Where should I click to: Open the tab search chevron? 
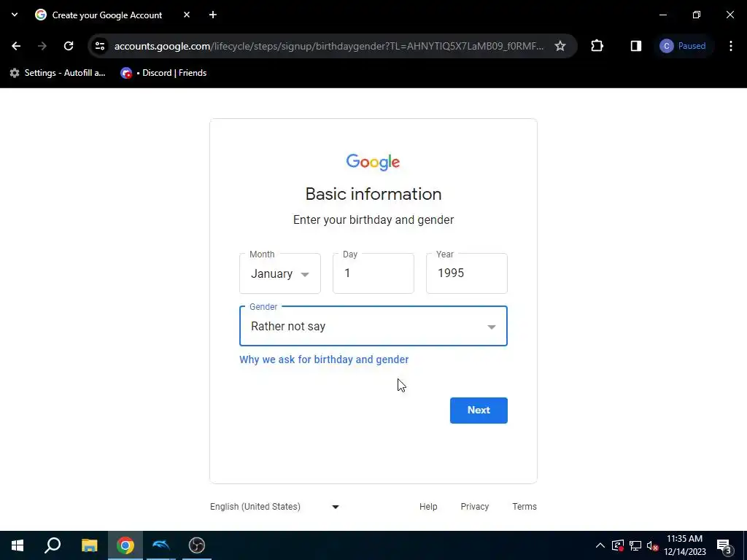(x=15, y=15)
